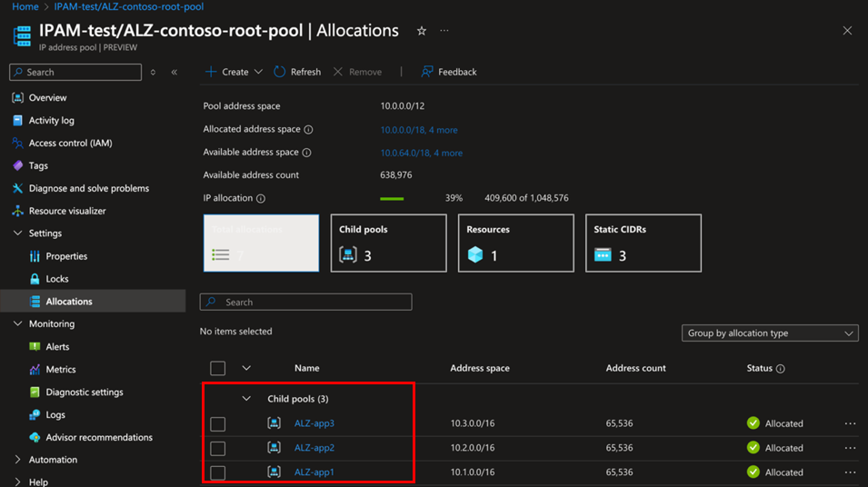Expand the Automation section
Viewport: 868px width, 487px height.
pos(17,460)
